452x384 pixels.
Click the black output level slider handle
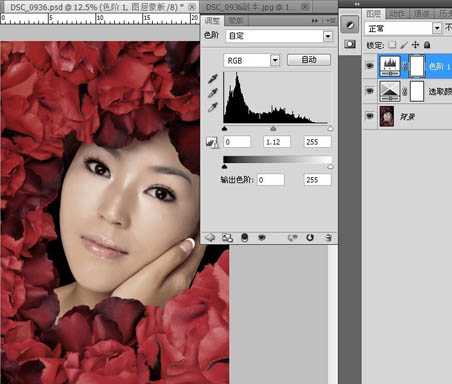[x=225, y=166]
